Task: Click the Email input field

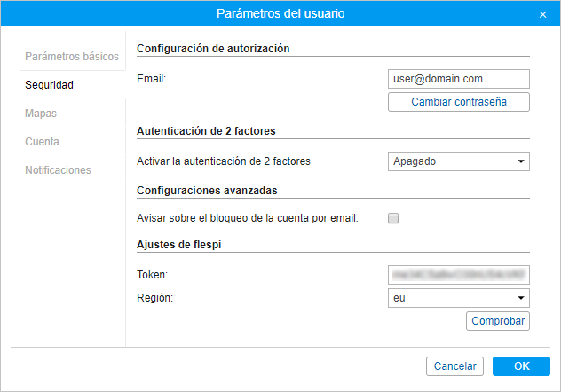Action: 458,79
